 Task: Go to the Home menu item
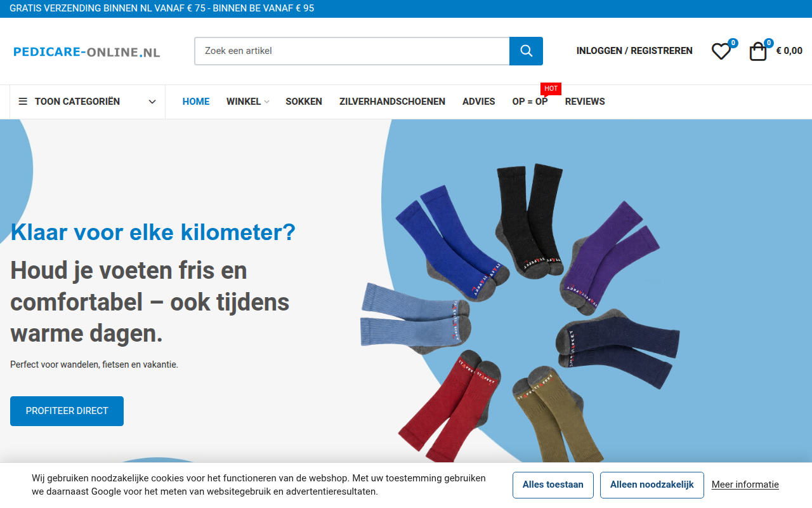coord(196,102)
